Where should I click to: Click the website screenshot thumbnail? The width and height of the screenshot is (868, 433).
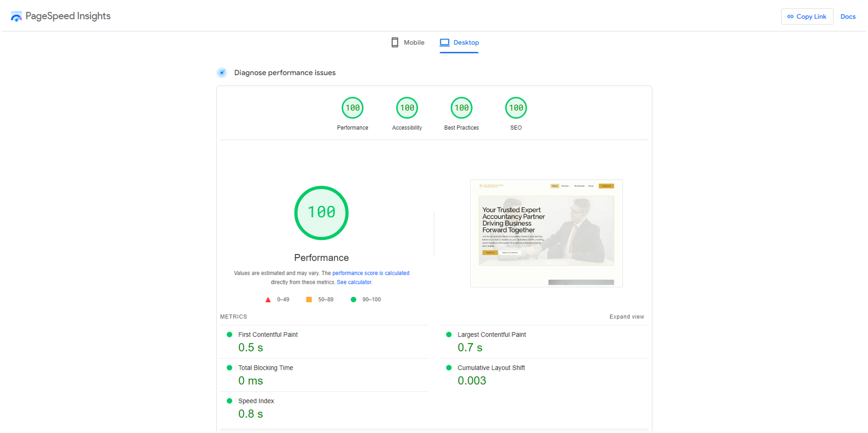pyautogui.click(x=546, y=233)
